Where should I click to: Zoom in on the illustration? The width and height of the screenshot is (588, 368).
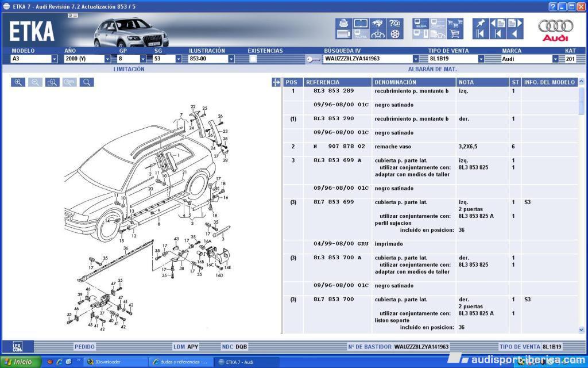(x=18, y=82)
